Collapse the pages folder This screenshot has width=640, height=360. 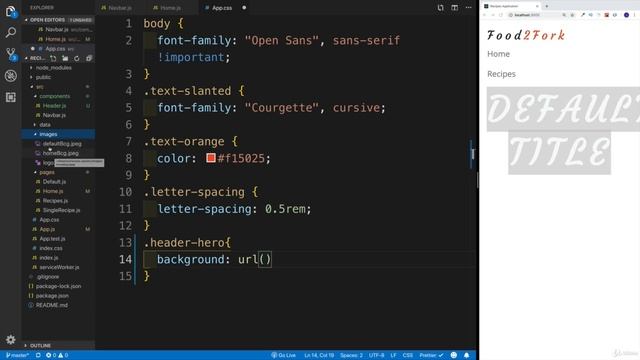(x=47, y=172)
